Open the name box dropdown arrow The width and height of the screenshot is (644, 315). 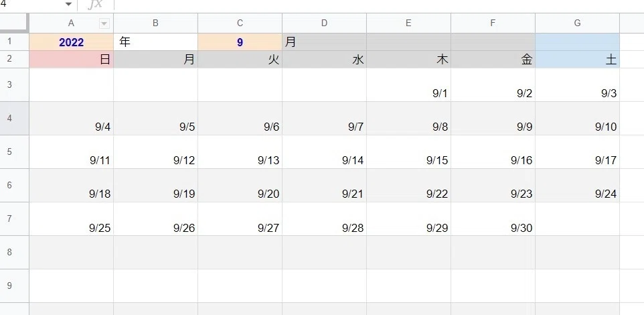point(68,4)
